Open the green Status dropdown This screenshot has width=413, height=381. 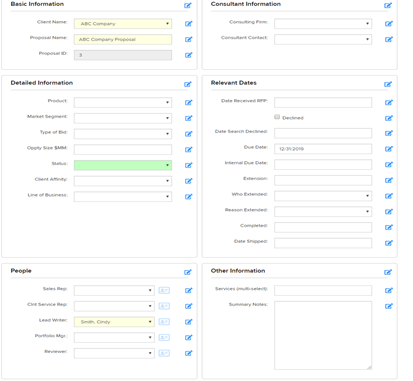pos(123,165)
